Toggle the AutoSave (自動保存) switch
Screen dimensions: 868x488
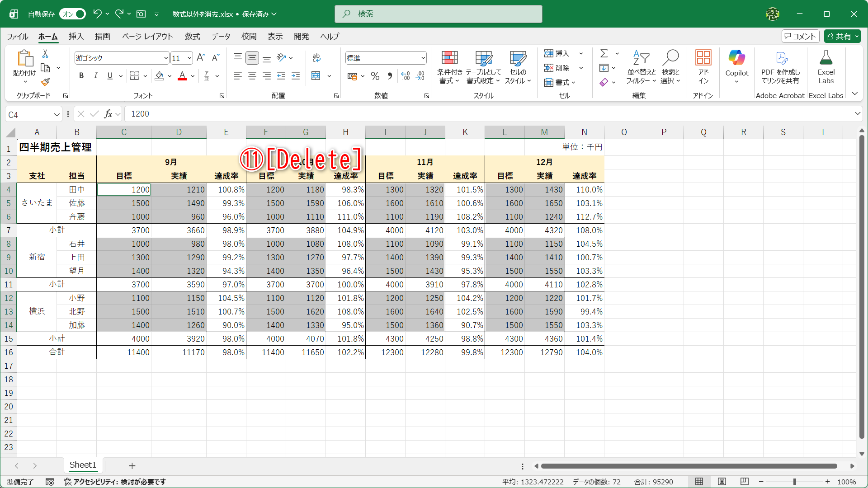[73, 14]
